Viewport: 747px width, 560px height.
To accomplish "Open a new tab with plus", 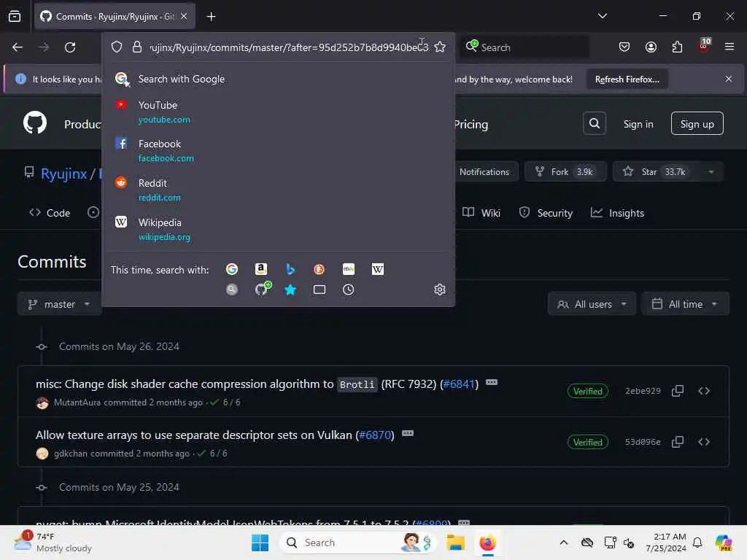I will pyautogui.click(x=211, y=17).
